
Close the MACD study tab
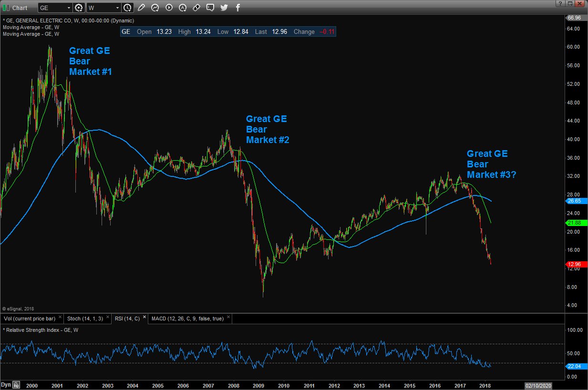(x=228, y=317)
